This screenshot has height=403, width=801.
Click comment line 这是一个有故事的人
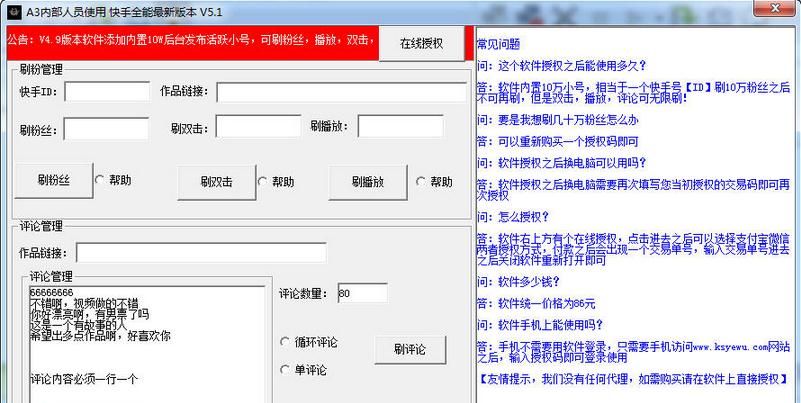tap(78, 324)
